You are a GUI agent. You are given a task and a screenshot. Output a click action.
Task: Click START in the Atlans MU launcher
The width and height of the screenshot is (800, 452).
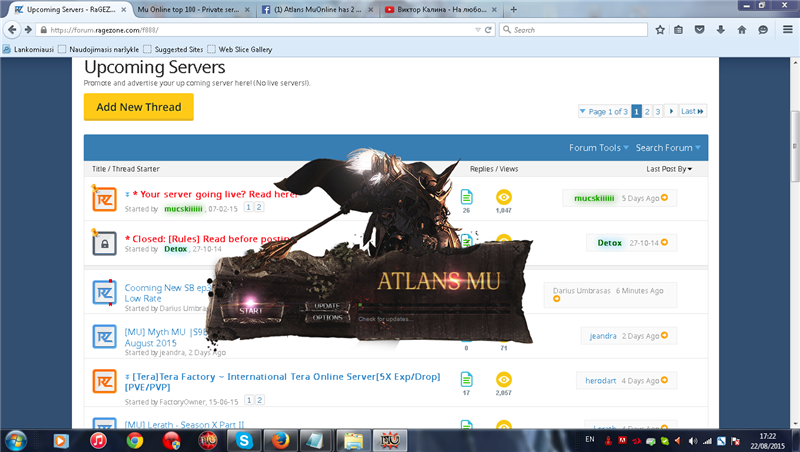click(251, 310)
